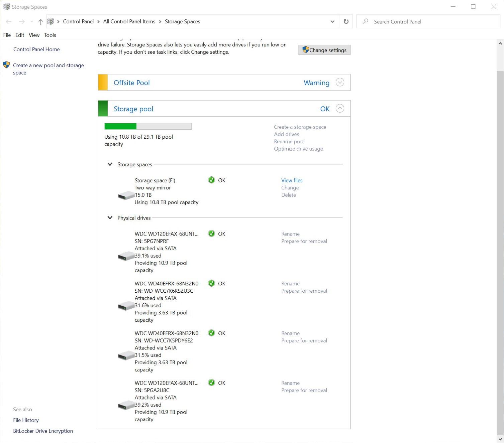This screenshot has height=443, width=504.
Task: Open the File History link
Action: click(x=26, y=420)
